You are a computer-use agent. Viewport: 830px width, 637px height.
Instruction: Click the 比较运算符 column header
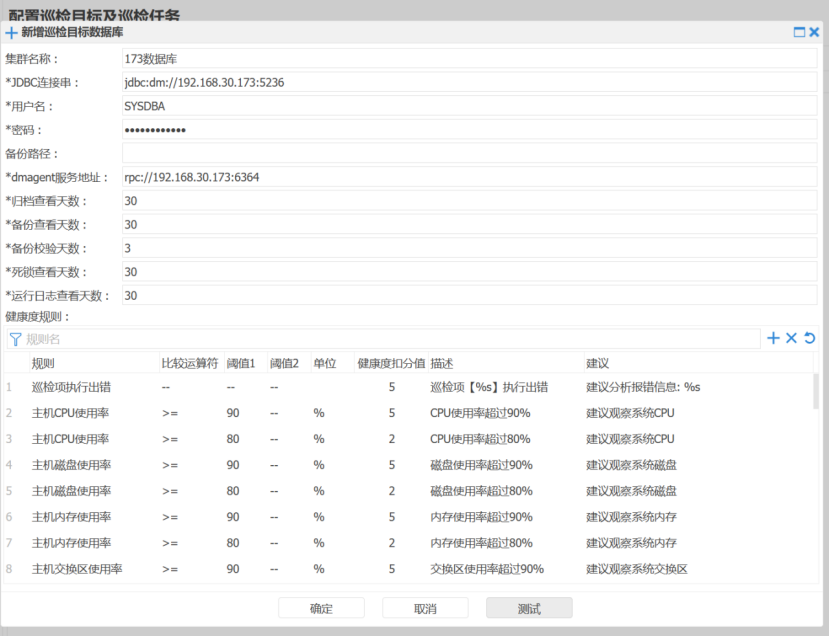click(x=192, y=363)
